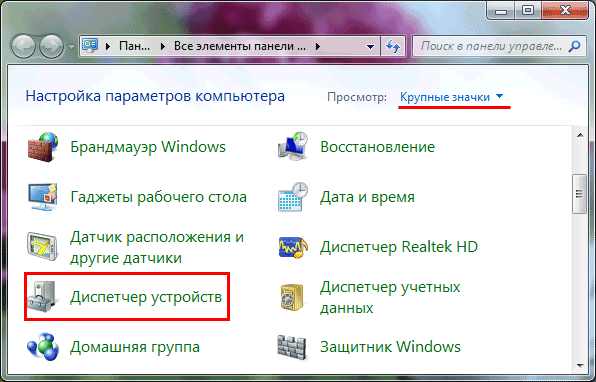Open Гаджеты рабочего стола link
This screenshot has height=382, width=596.
tap(159, 197)
